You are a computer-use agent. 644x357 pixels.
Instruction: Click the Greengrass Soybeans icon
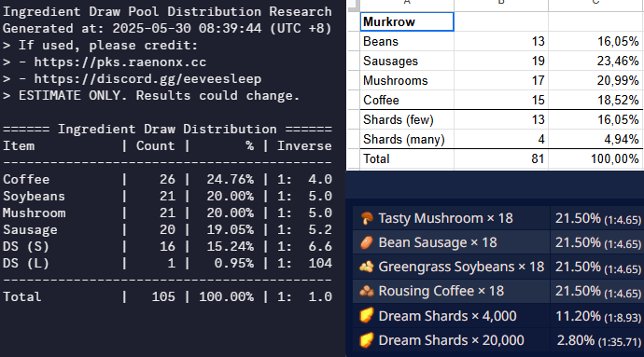point(367,267)
